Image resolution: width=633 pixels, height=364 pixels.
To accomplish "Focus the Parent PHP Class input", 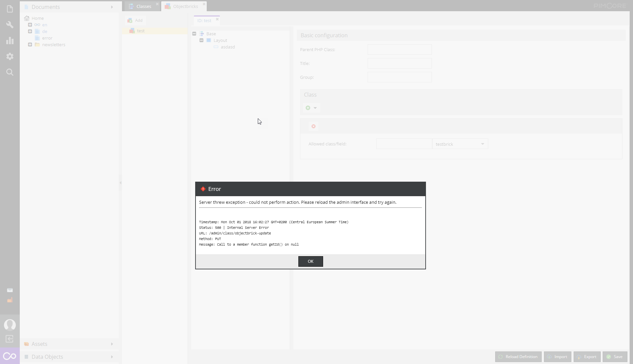I will click(400, 49).
